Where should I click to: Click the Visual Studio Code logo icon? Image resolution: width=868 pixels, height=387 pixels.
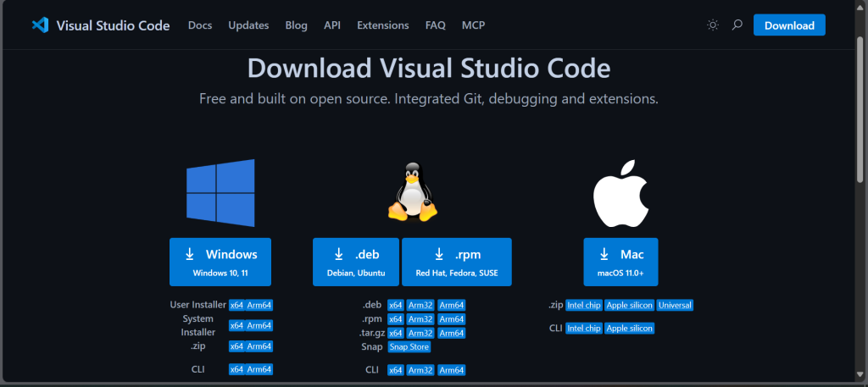41,25
